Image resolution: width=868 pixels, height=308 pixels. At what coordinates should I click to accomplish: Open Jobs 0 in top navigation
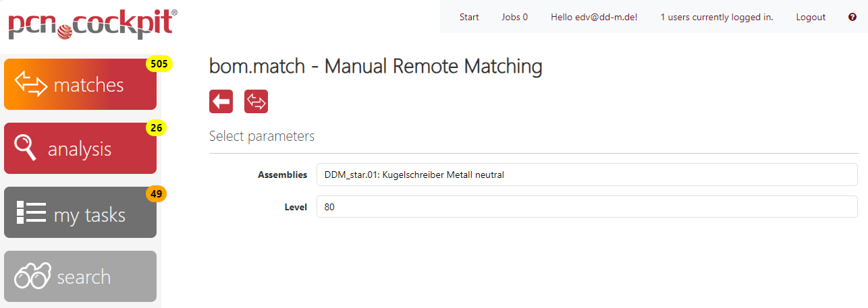coord(515,17)
